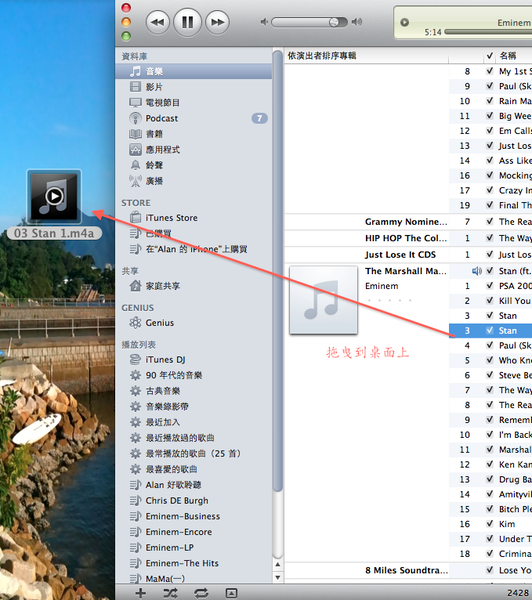Open the 最常播放的歌曲 (25 首) playlist
The image size is (532, 600).
click(194, 453)
